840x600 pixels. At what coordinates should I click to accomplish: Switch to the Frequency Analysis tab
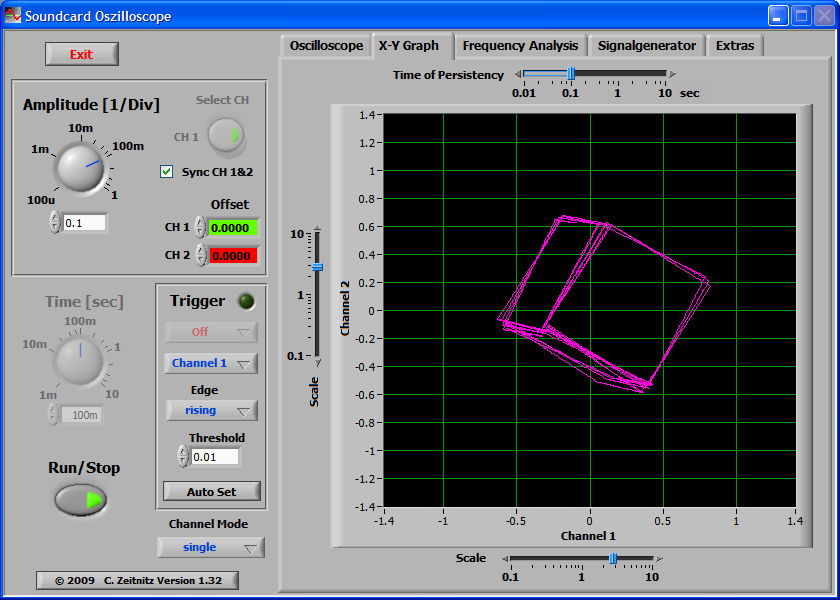coord(520,46)
